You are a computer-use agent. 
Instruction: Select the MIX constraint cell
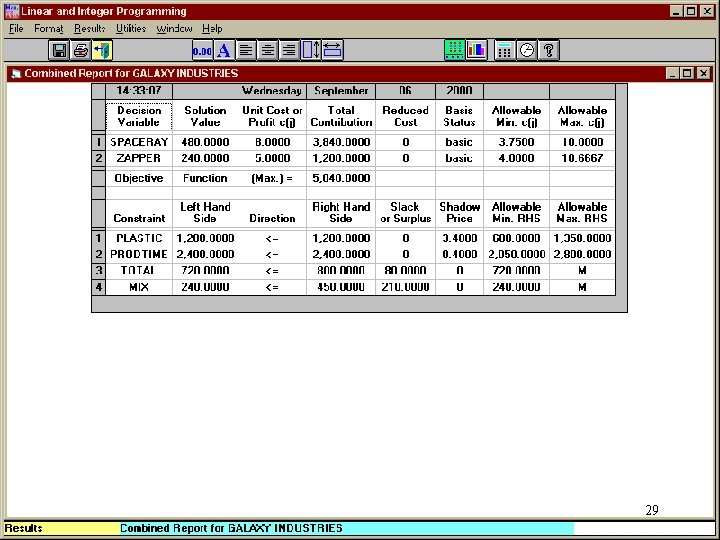[x=139, y=287]
